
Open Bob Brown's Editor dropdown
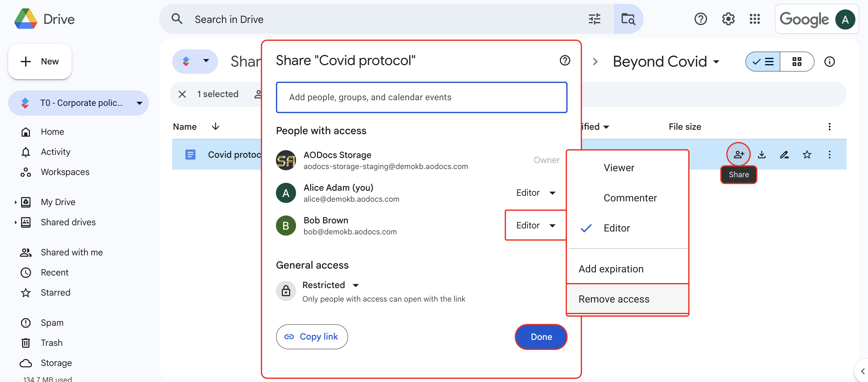536,225
